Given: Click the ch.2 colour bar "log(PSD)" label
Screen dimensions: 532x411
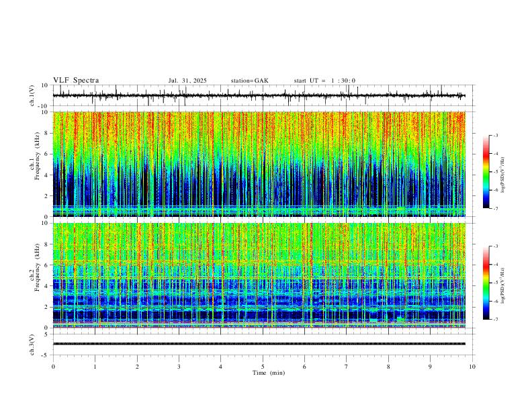Looking at the screenshot, I should 502,286.
